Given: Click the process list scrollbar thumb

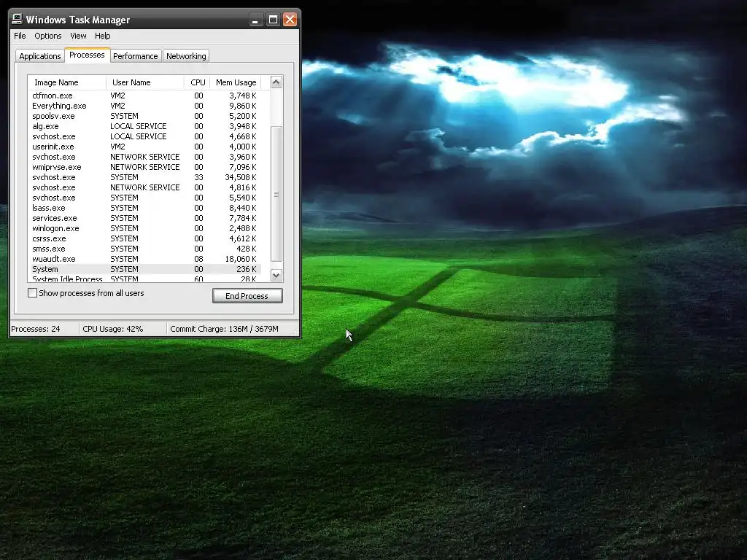Looking at the screenshot, I should point(276,194).
